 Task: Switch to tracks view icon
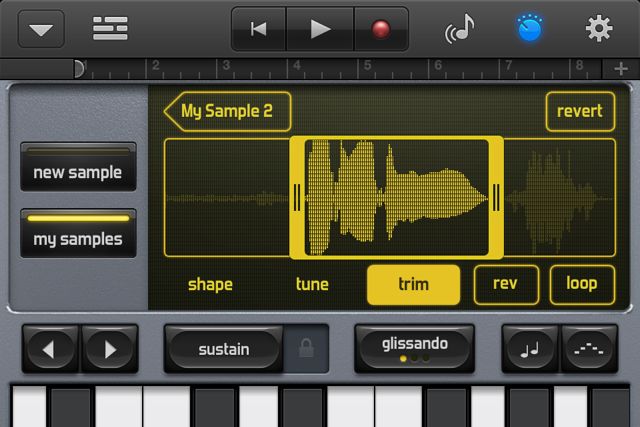(110, 28)
